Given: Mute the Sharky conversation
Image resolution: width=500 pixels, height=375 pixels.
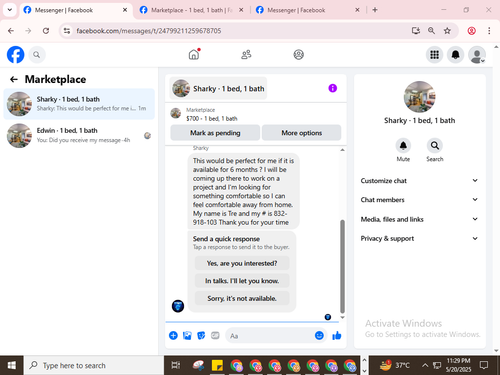Looking at the screenshot, I should 403,146.
